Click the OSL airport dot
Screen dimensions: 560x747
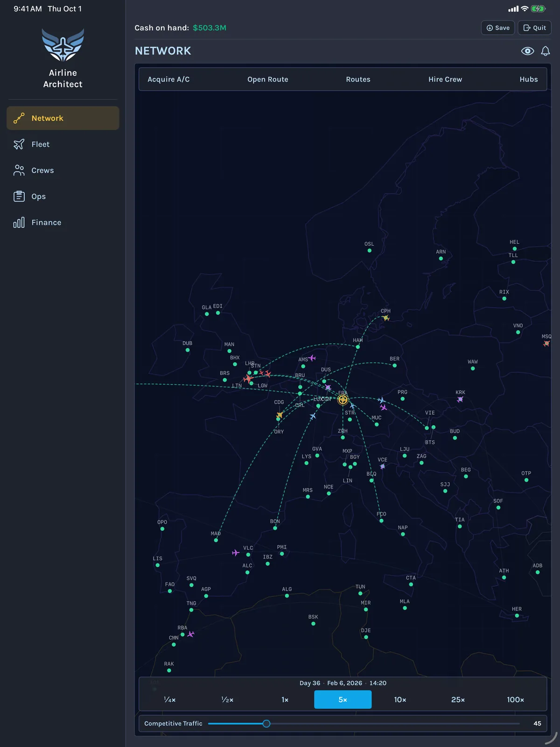(x=370, y=251)
